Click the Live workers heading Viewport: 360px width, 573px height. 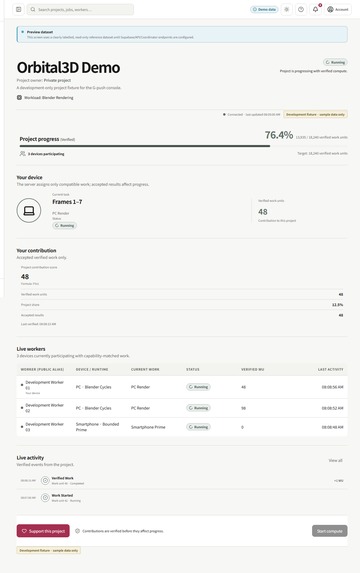(x=31, y=349)
